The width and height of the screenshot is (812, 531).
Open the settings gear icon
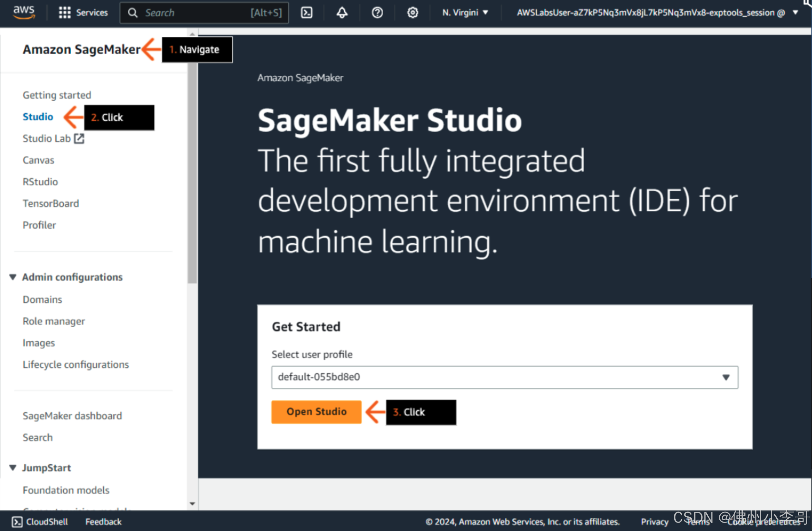(413, 13)
